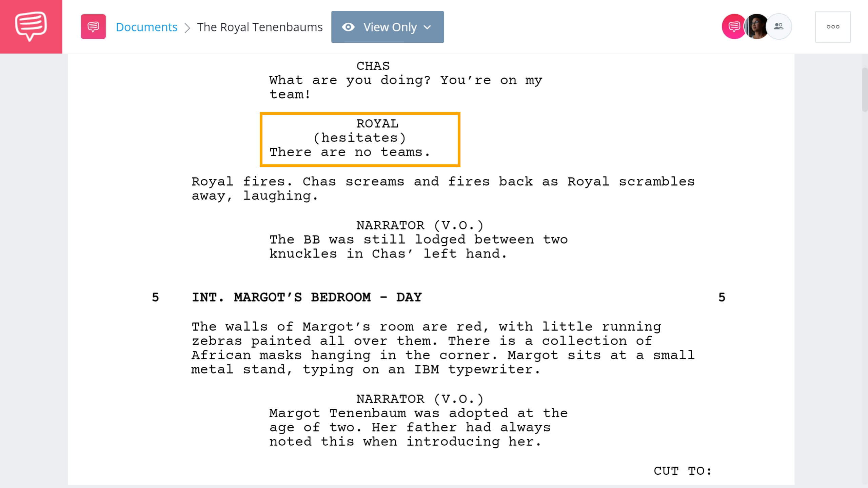868x488 pixels.
Task: Click the View Only button to change access
Action: coord(388,27)
